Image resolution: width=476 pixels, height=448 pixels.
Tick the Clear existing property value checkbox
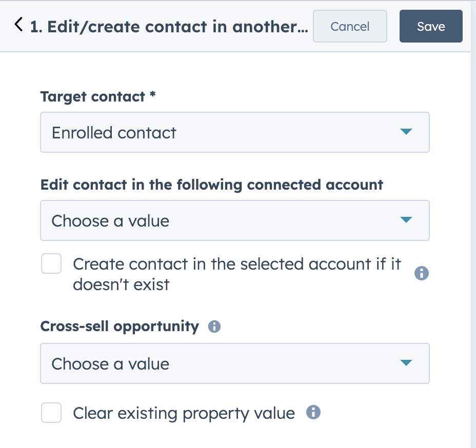pyautogui.click(x=51, y=413)
